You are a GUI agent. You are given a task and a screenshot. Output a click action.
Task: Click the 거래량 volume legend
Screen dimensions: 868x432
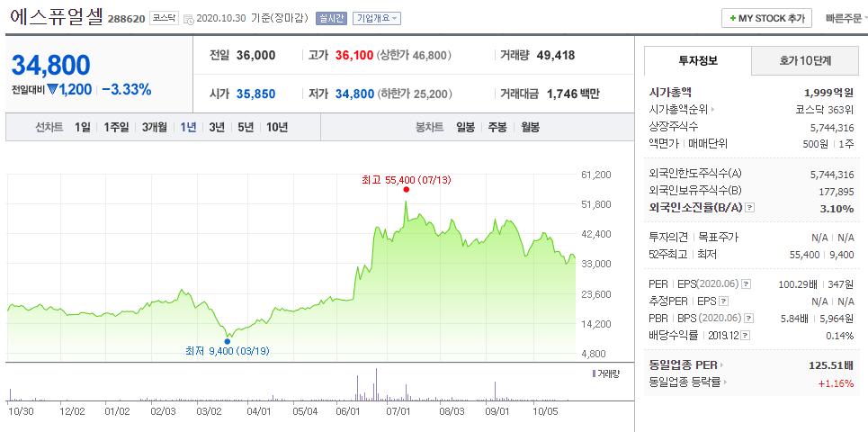pos(606,373)
